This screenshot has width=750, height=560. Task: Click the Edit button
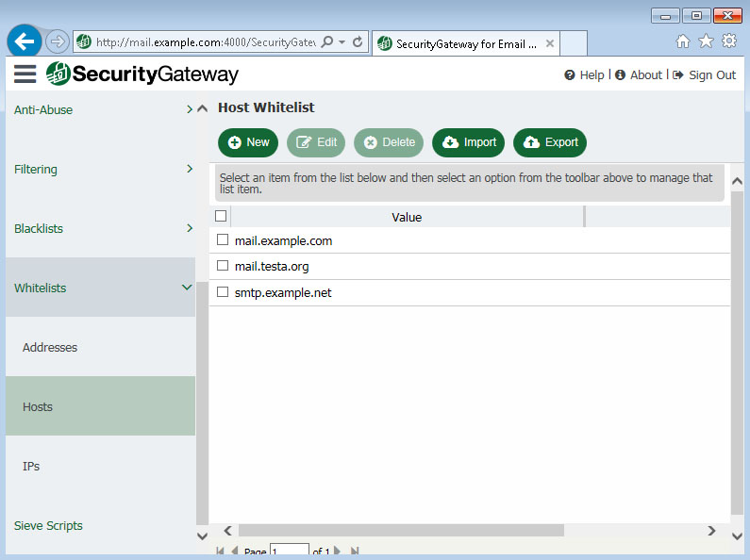pos(316,142)
